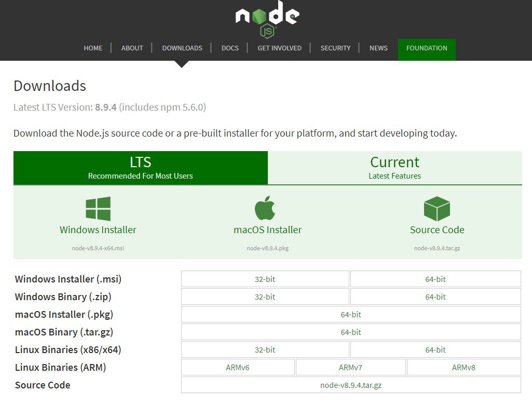Download macOS Binary (.tar.gz) 64-bit

pyautogui.click(x=351, y=332)
